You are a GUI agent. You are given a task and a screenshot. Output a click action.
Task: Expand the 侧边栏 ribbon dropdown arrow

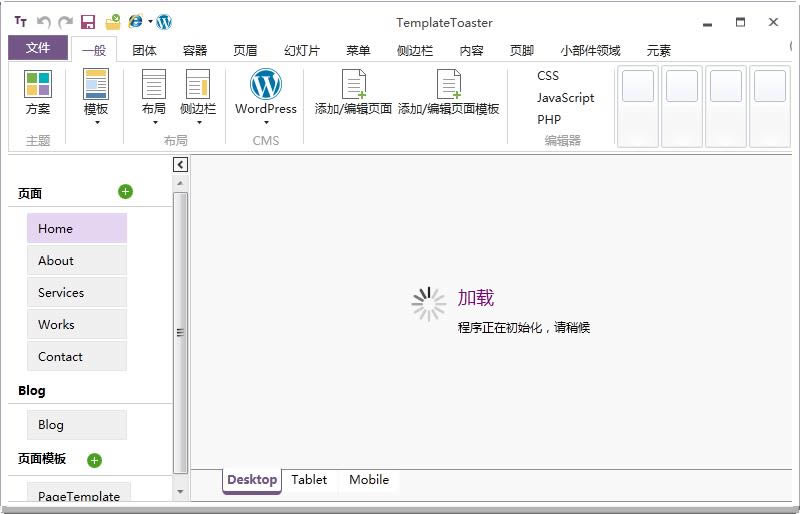click(x=199, y=123)
